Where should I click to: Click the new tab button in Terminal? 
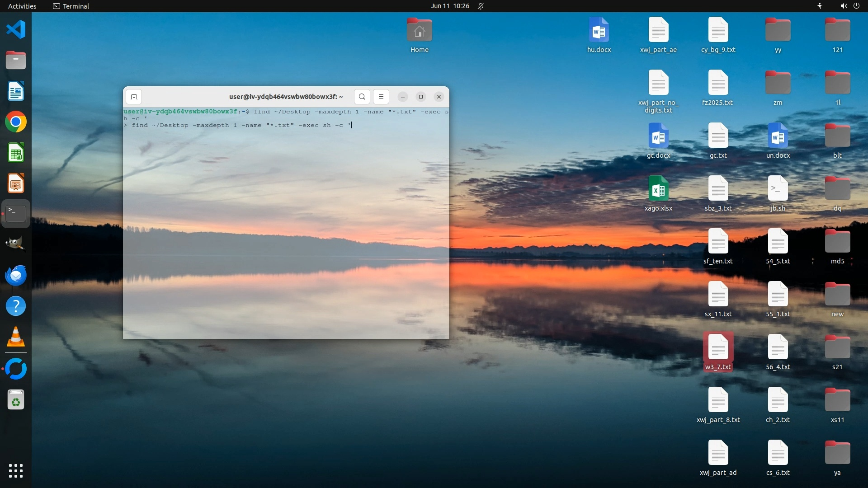134,97
